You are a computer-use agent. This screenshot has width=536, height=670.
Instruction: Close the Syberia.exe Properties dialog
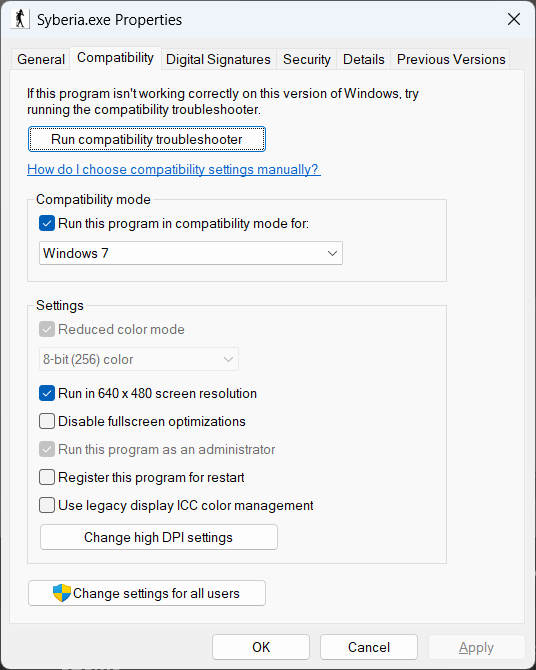(513, 19)
